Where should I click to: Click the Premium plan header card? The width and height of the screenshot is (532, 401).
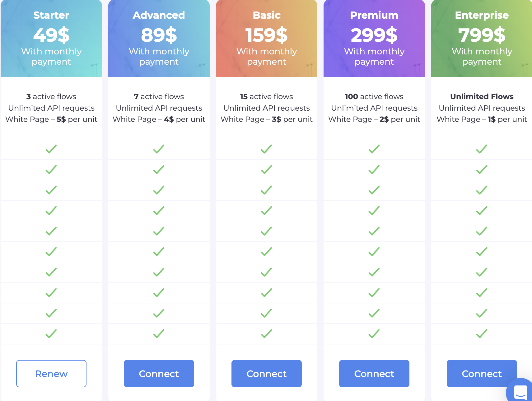point(374,39)
